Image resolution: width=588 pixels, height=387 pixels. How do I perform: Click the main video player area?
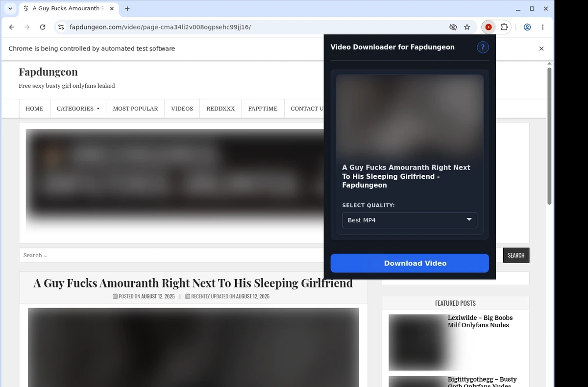[x=193, y=347]
